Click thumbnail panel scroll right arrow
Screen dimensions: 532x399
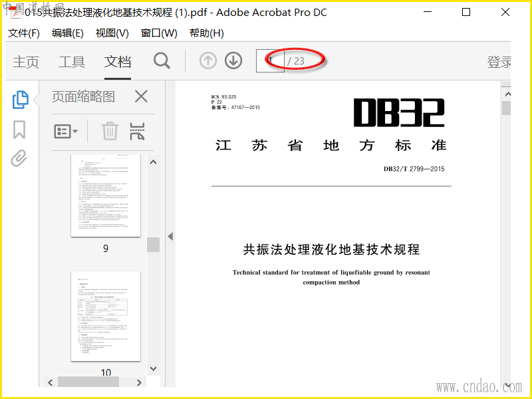(x=139, y=382)
